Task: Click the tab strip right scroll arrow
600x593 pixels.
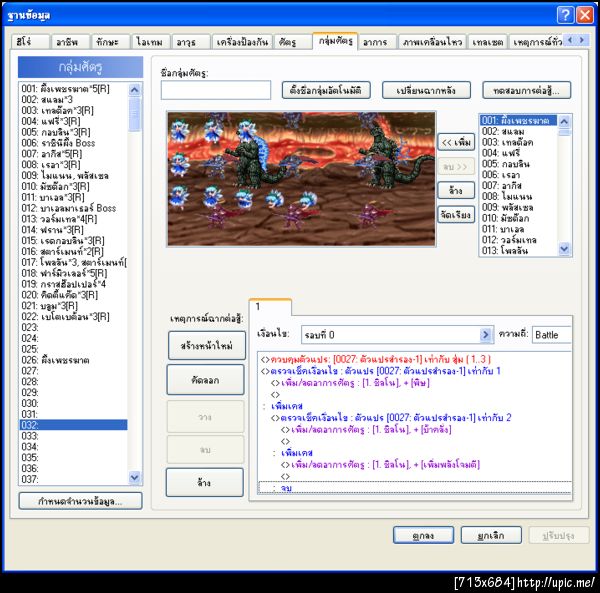Action: pyautogui.click(x=582, y=40)
